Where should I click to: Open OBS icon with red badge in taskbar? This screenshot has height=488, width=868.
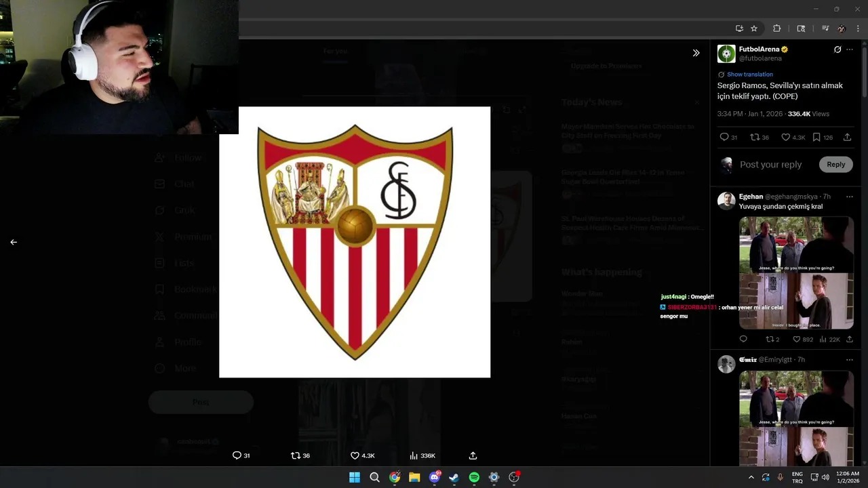(514, 477)
